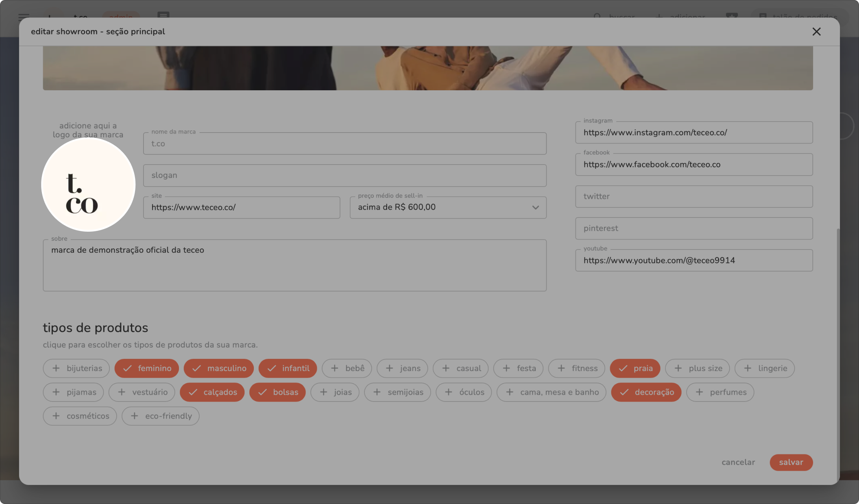Deselect the feminino product type chip
This screenshot has height=504, width=859.
click(x=146, y=368)
